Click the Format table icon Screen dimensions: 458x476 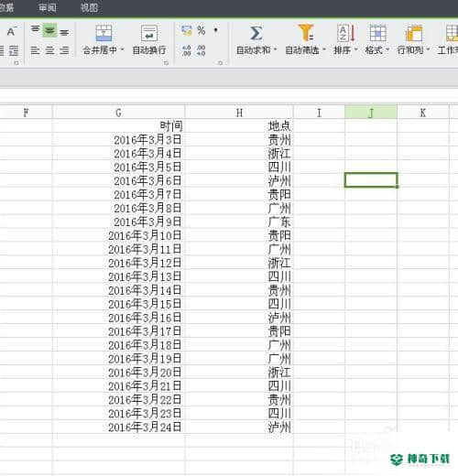377,33
